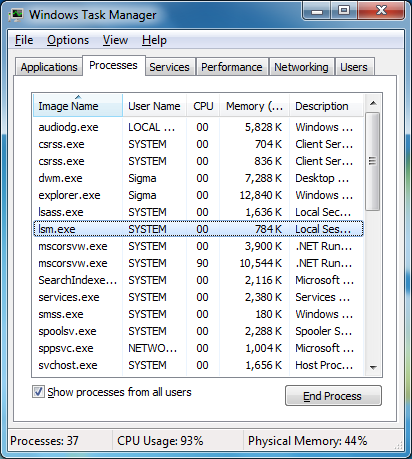This screenshot has height=459, width=412.
Task: Select csrss.exe using 836 K memory
Action: [198, 161]
